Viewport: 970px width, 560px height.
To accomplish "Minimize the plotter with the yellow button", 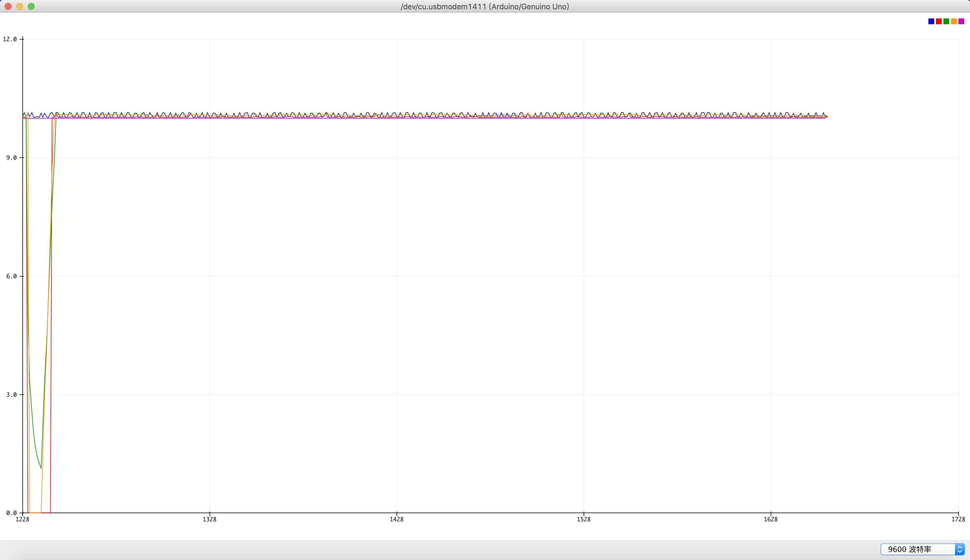I will 20,6.
